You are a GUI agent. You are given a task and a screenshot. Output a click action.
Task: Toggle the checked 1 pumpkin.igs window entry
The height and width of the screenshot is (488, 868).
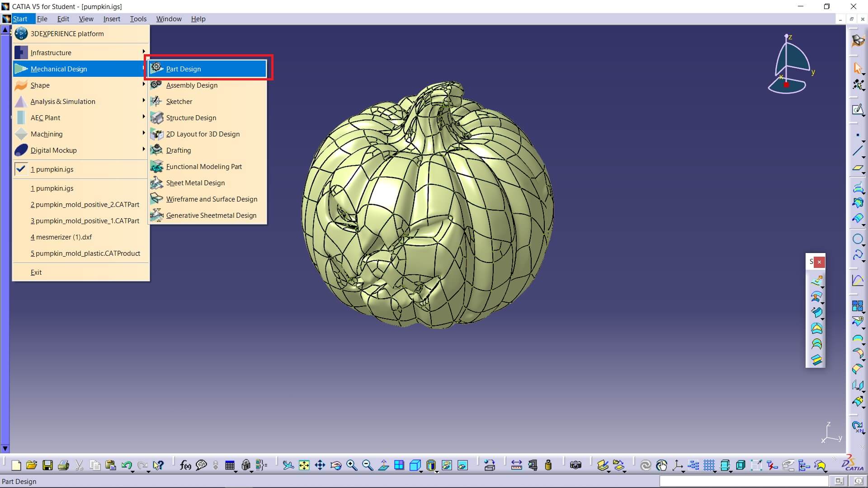click(x=80, y=169)
